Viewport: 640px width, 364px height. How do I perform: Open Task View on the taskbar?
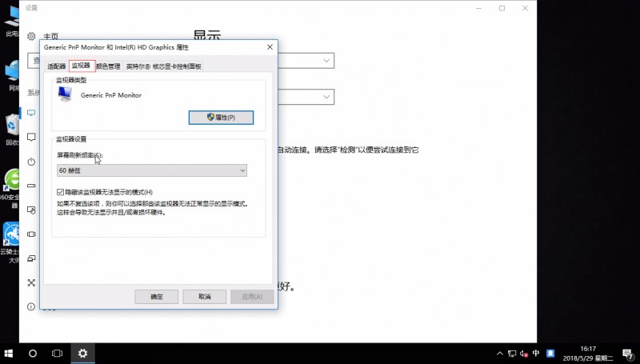57,354
